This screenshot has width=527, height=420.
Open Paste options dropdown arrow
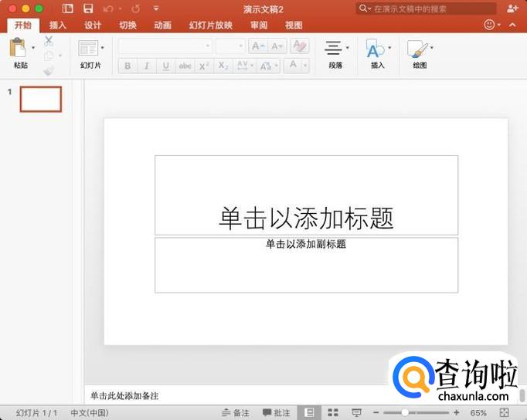point(33,47)
